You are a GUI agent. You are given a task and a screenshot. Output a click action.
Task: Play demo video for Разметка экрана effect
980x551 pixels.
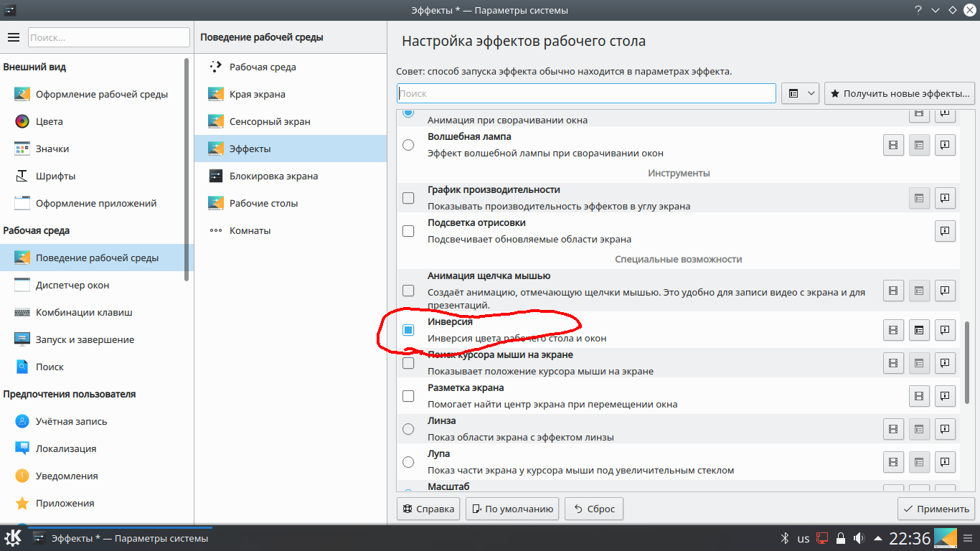[x=919, y=396]
